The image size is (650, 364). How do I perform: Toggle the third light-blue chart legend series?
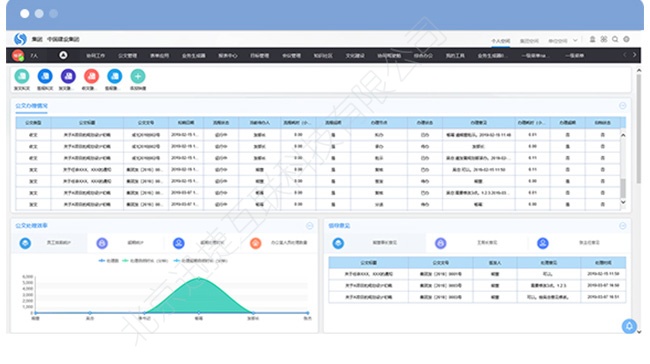point(201,261)
